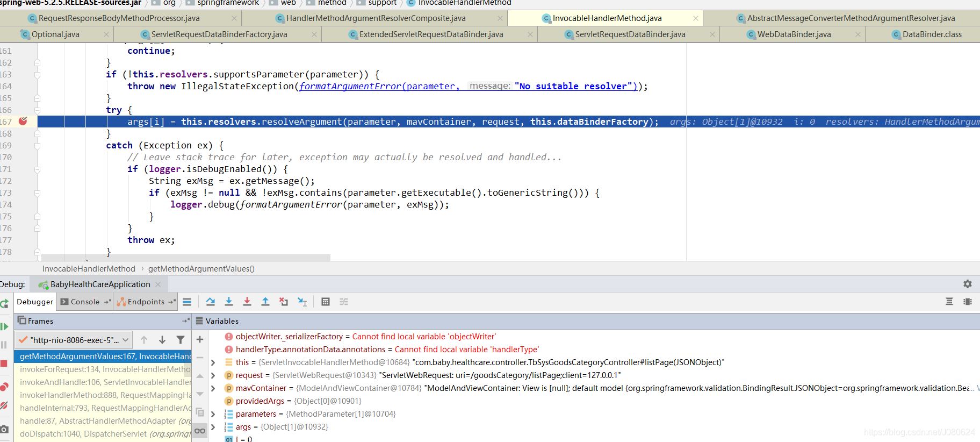Click the Step Into debugger icon
The width and height of the screenshot is (980, 442).
click(229, 302)
